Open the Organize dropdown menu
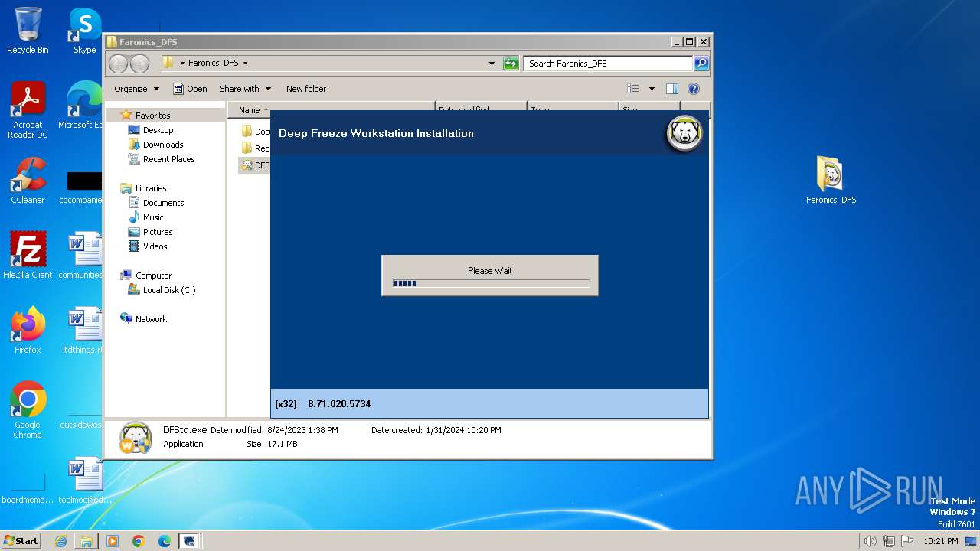This screenshot has height=551, width=980. (x=136, y=89)
